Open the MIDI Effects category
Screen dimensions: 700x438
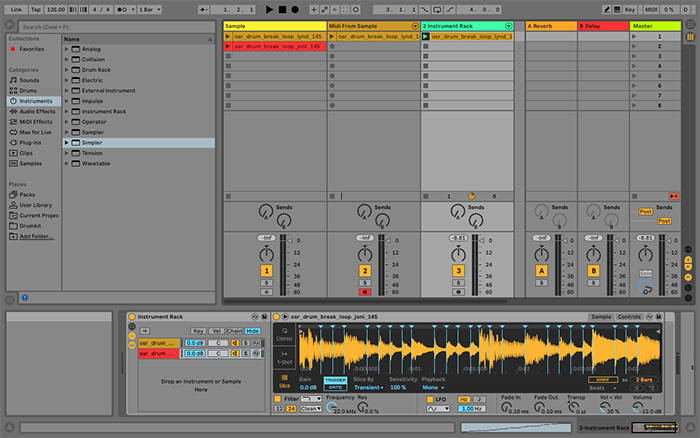36,122
